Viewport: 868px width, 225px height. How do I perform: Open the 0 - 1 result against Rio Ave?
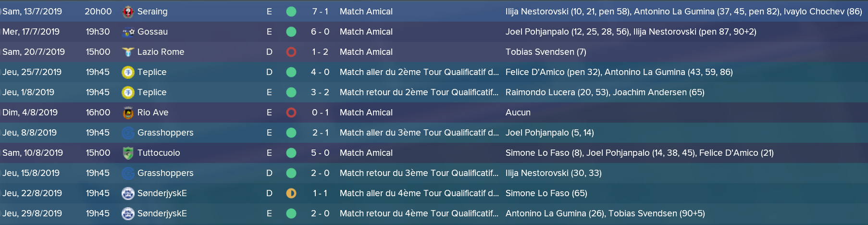320,112
